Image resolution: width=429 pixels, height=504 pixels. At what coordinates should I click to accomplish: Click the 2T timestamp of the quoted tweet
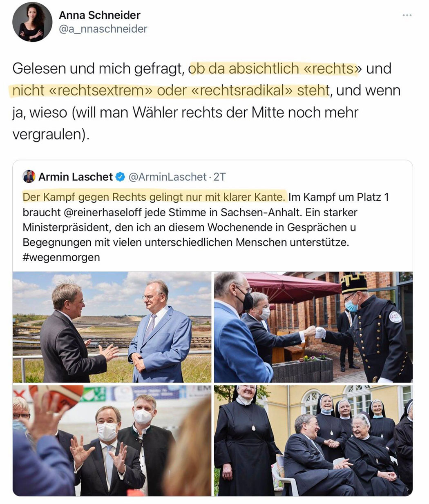[x=219, y=177]
